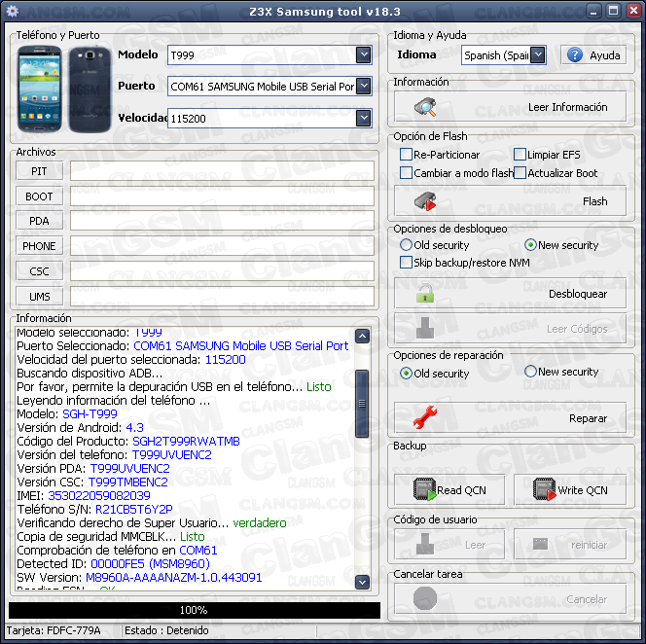Enable Skip backup/restore NVM checkbox
This screenshot has height=644, width=646.
tap(406, 263)
